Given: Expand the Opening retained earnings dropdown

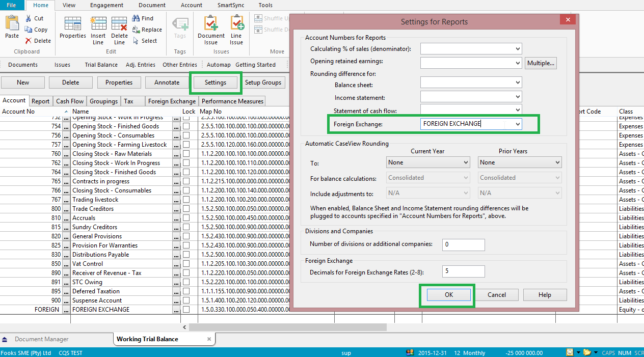Looking at the screenshot, I should click(518, 63).
